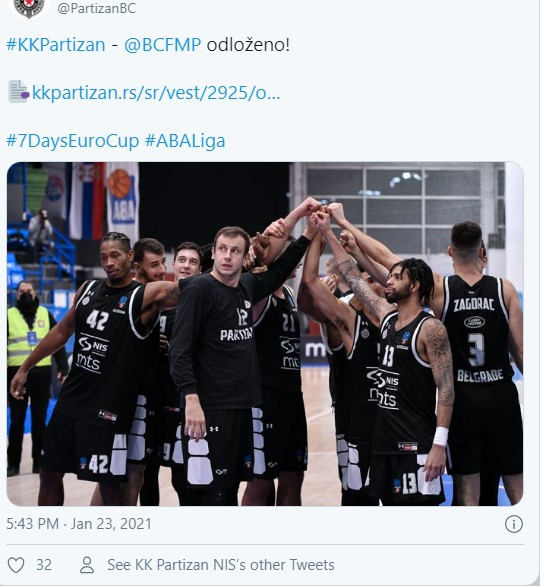Screen dimensions: 544x588
Task: Click the heart like icon
Action: tap(16, 565)
